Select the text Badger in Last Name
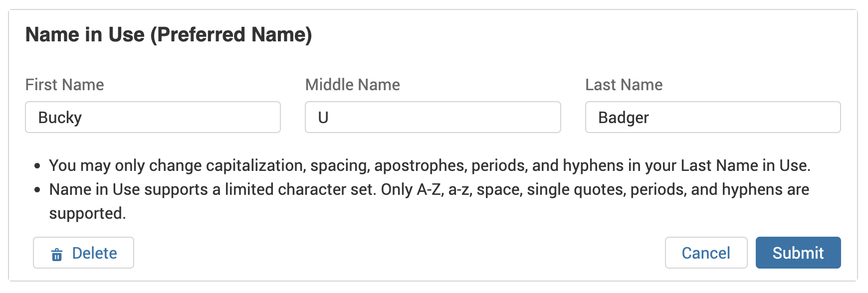 (623, 118)
